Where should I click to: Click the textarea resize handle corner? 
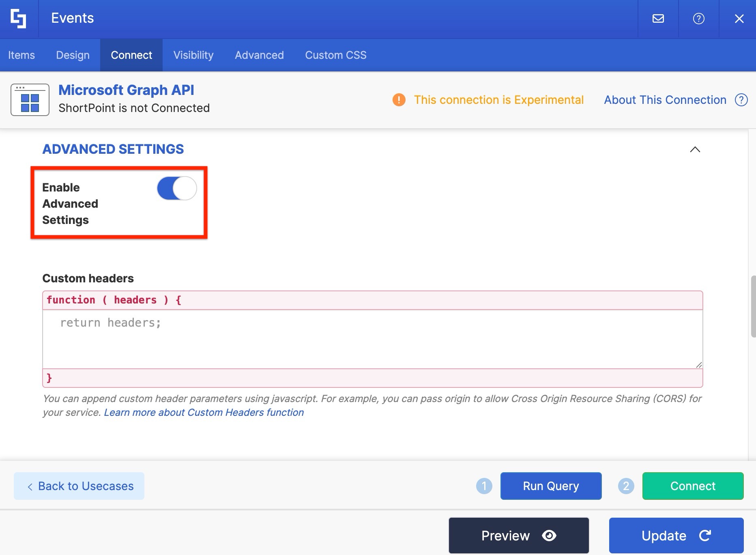pyautogui.click(x=699, y=365)
